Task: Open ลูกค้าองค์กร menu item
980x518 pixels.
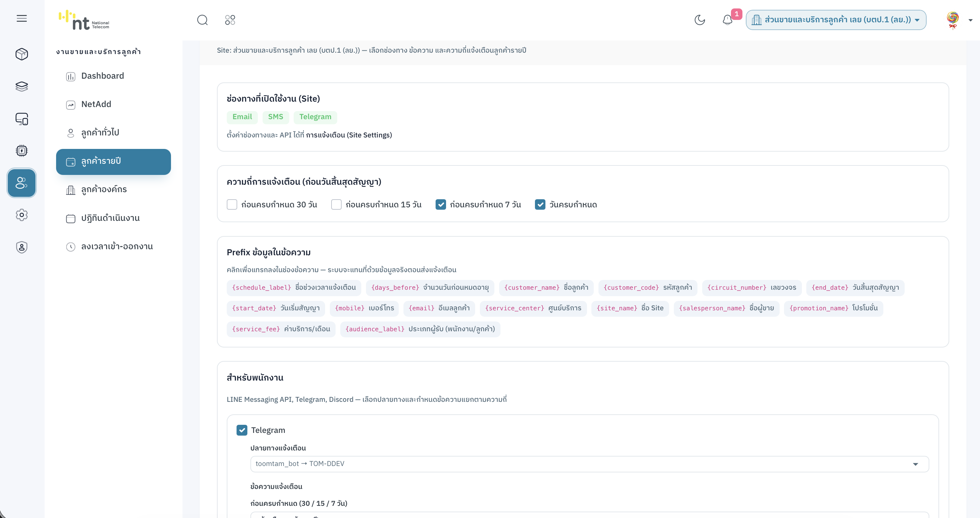Action: pyautogui.click(x=113, y=190)
